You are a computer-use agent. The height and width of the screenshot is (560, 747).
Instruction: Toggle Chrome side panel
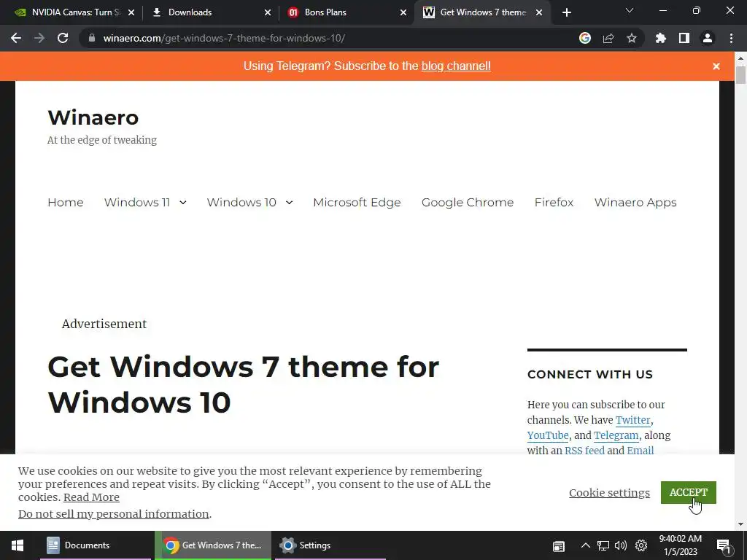684,38
